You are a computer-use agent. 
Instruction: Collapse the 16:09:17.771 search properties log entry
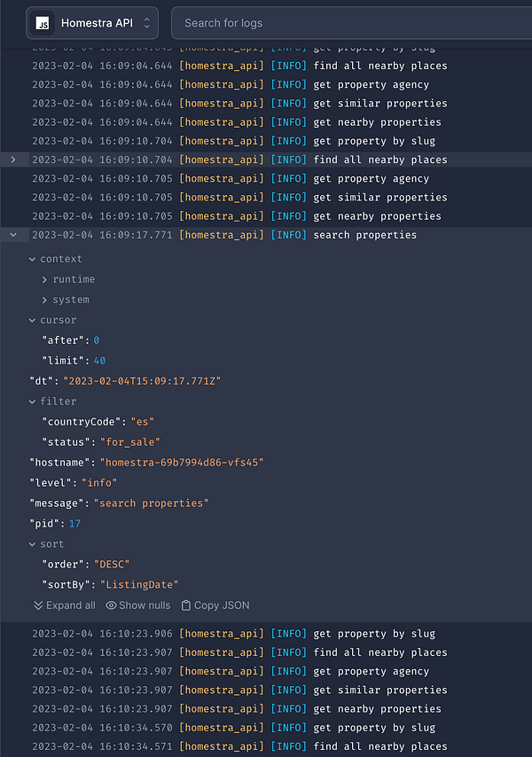(13, 235)
